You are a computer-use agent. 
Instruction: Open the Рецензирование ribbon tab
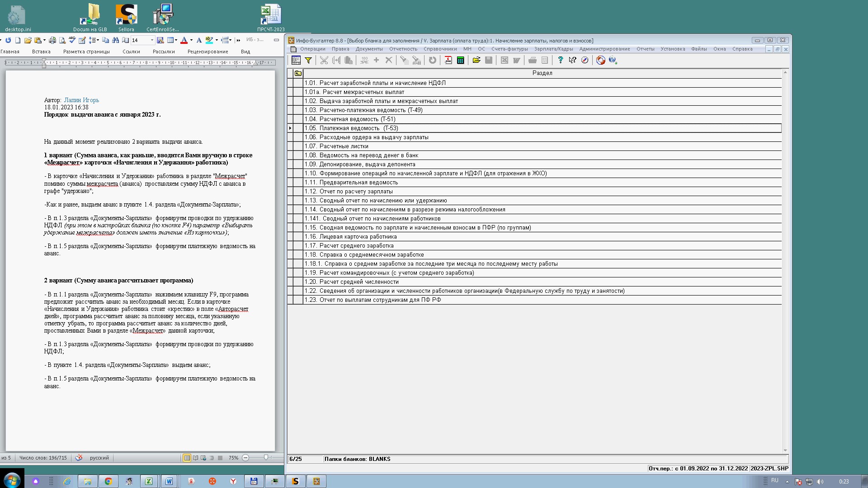tap(208, 52)
